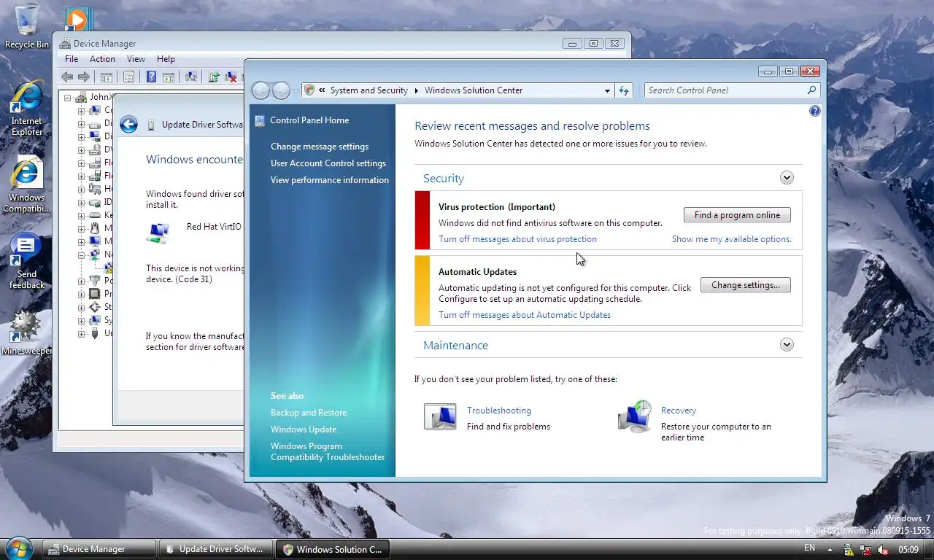Open the Help menu in Device Manager
The height and width of the screenshot is (560, 934).
[x=166, y=59]
